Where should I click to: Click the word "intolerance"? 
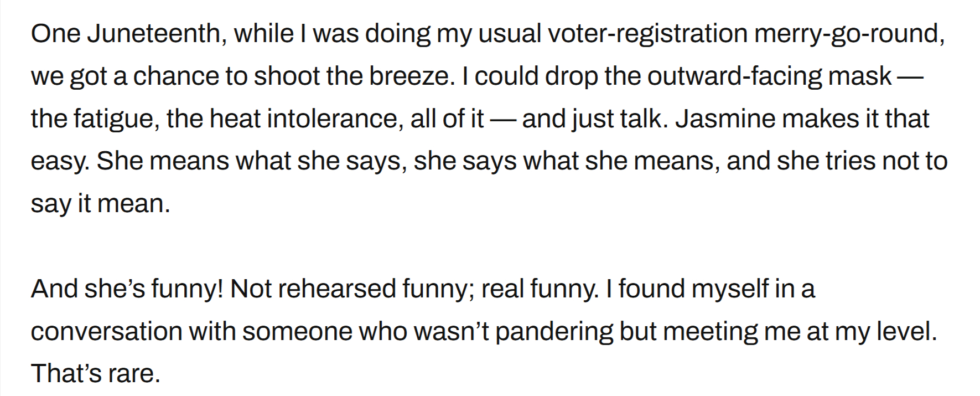coord(334,119)
